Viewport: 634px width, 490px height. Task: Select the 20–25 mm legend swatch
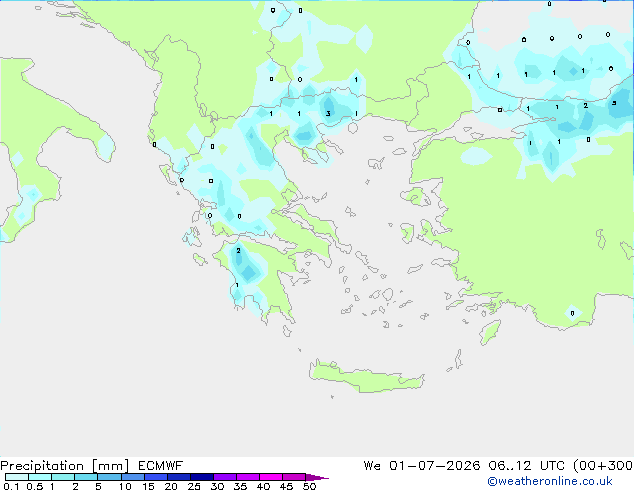[x=179, y=477]
